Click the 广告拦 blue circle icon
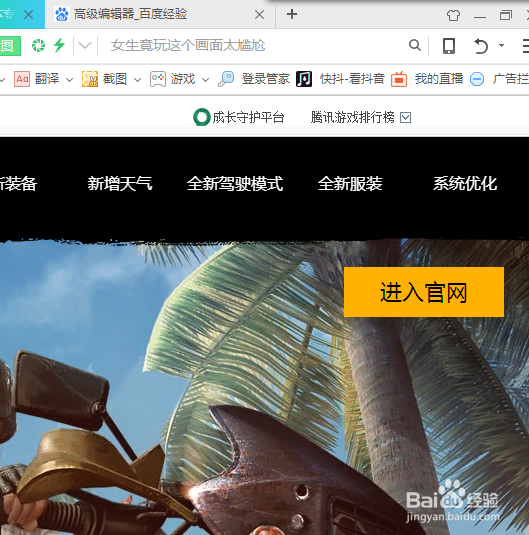 (x=477, y=79)
